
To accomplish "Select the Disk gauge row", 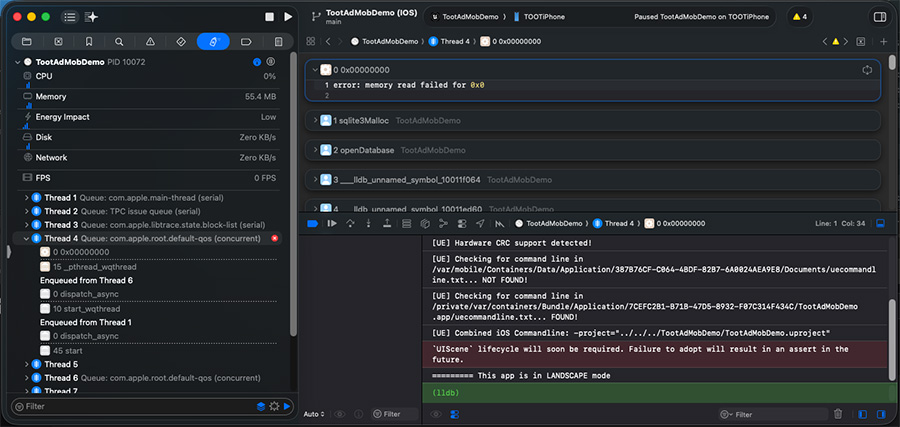I will (x=149, y=139).
